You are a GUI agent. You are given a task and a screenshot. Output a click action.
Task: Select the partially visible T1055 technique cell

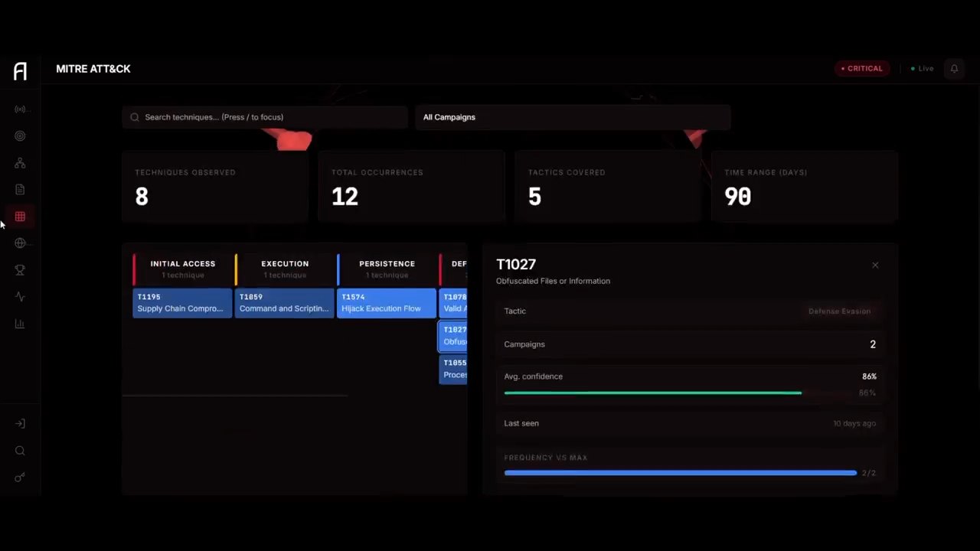453,369
